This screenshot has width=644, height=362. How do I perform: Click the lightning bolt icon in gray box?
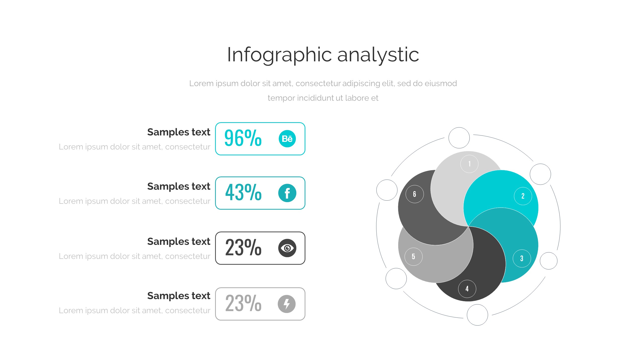[x=287, y=304]
